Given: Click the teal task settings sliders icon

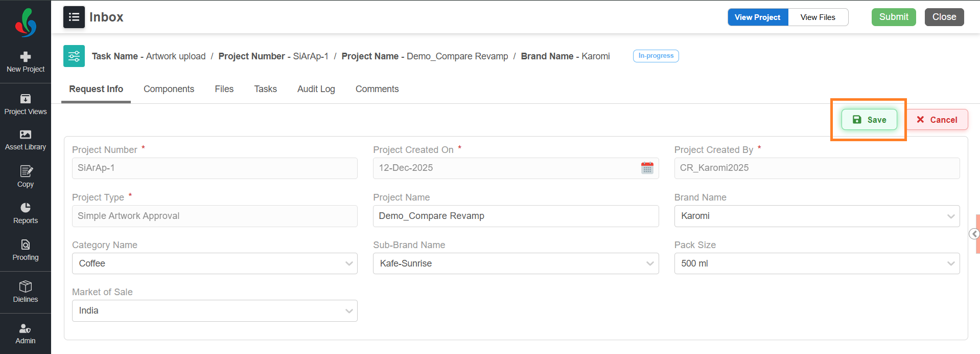Looking at the screenshot, I should pyautogui.click(x=74, y=56).
